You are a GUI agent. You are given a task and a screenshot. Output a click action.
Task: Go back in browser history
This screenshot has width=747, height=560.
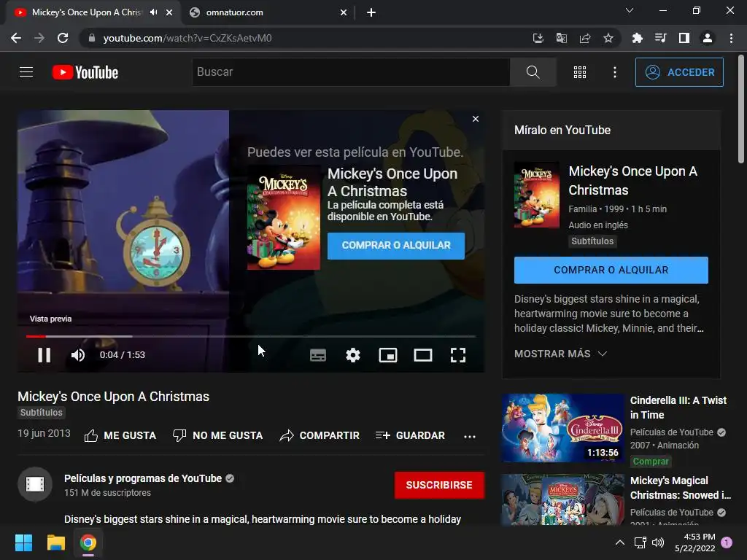(x=16, y=38)
